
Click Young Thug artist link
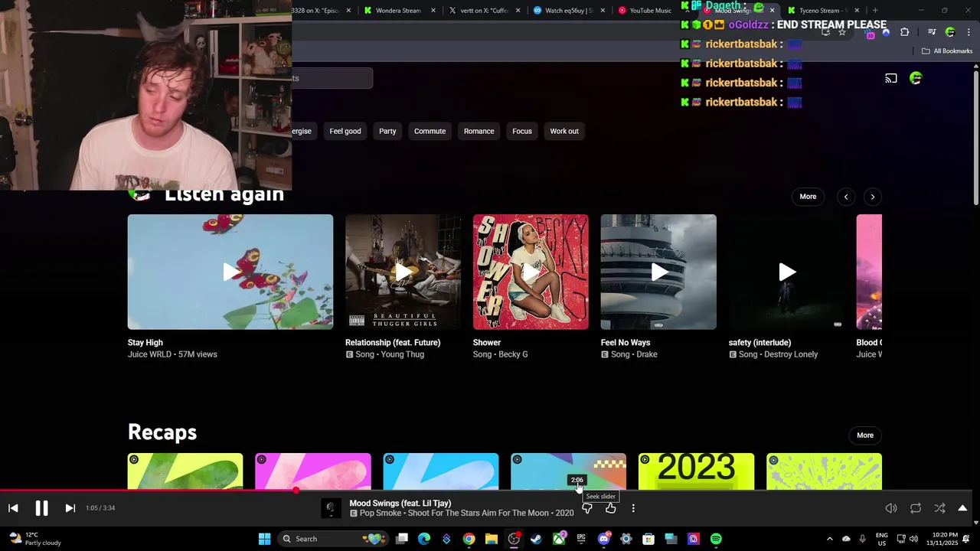[402, 354]
